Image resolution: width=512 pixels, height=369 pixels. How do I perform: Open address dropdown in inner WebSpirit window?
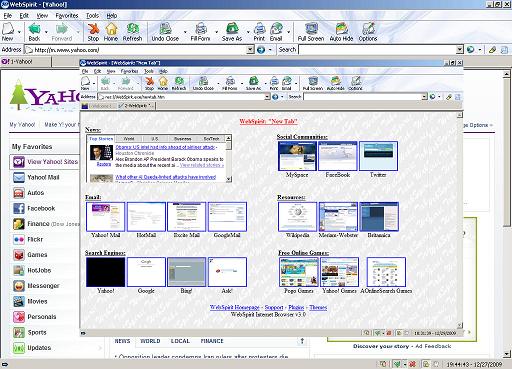pos(267,97)
